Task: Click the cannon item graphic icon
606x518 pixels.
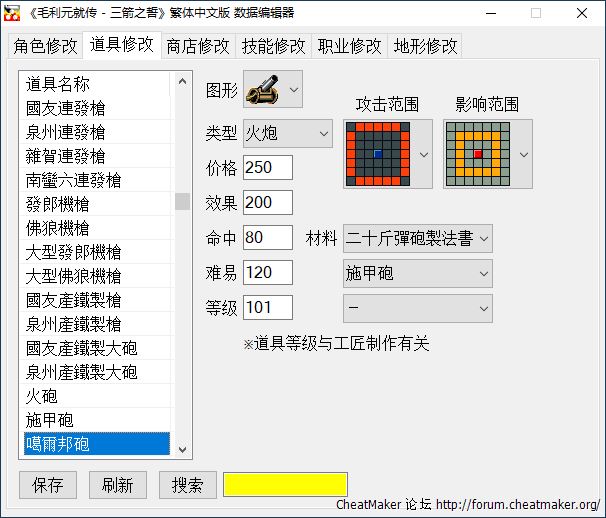Action: tap(262, 89)
